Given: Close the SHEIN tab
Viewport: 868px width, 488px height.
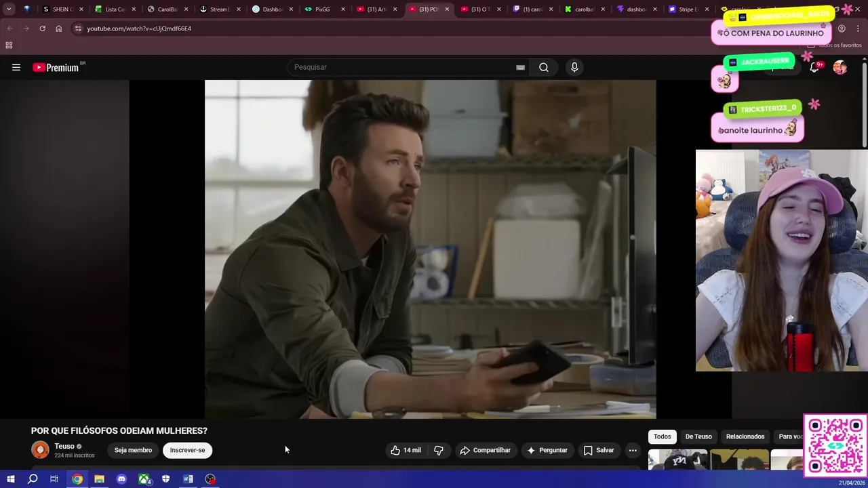Looking at the screenshot, I should point(81,9).
